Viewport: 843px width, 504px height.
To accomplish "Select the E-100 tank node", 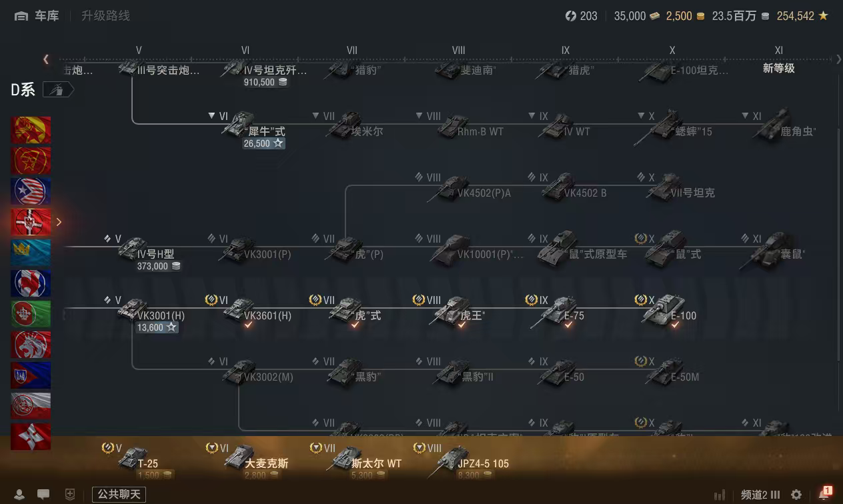I will (669, 312).
